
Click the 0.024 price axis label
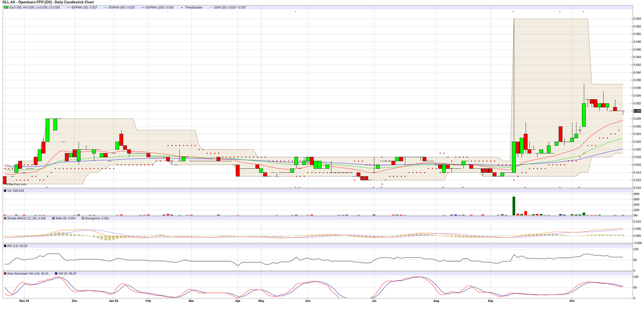pos(636,134)
